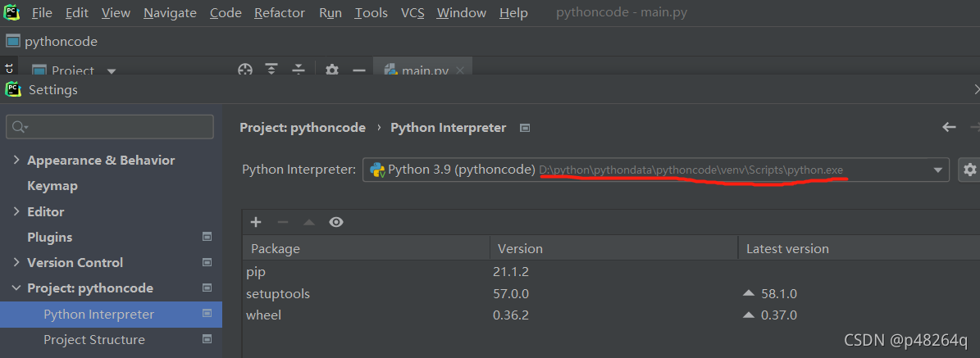The height and width of the screenshot is (358, 980).
Task: Open the Edit menu
Action: [77, 12]
